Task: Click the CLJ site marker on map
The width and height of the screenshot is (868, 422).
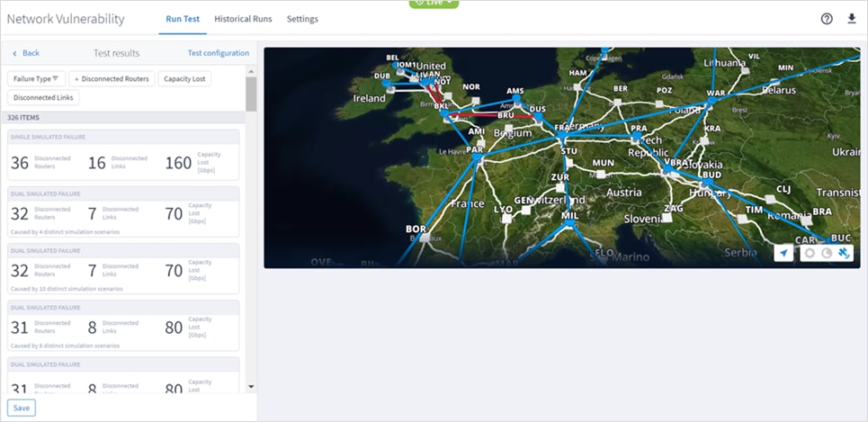Action: pyautogui.click(x=770, y=200)
